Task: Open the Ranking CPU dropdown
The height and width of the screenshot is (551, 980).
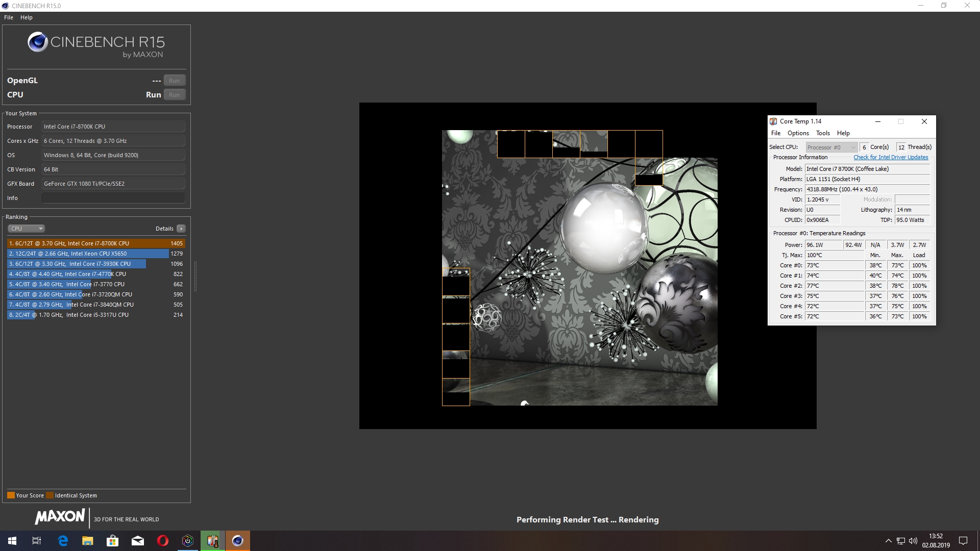Action: tap(27, 229)
